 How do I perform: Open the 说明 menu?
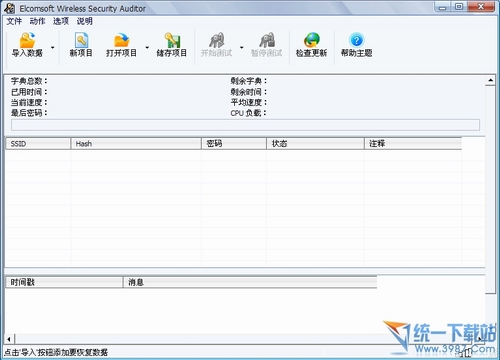[x=84, y=21]
